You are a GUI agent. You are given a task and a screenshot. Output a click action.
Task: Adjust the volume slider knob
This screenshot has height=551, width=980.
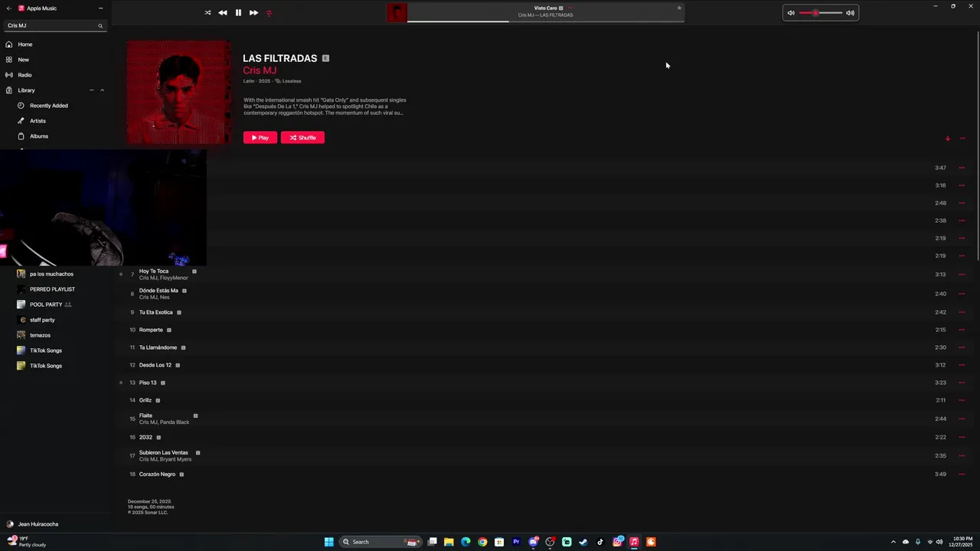[816, 13]
